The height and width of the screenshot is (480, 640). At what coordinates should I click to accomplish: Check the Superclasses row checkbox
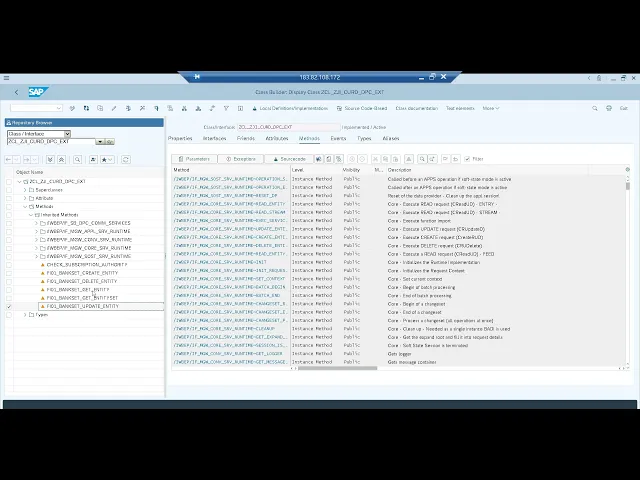[9, 190]
